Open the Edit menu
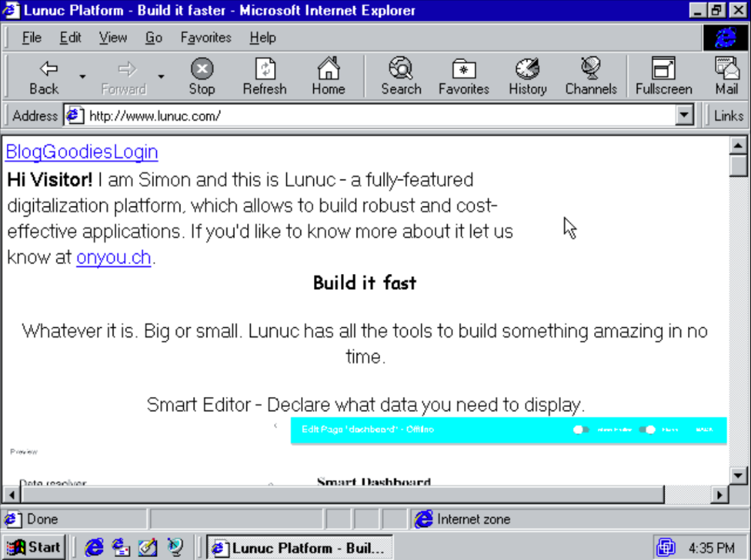This screenshot has height=560, width=751. tap(71, 38)
